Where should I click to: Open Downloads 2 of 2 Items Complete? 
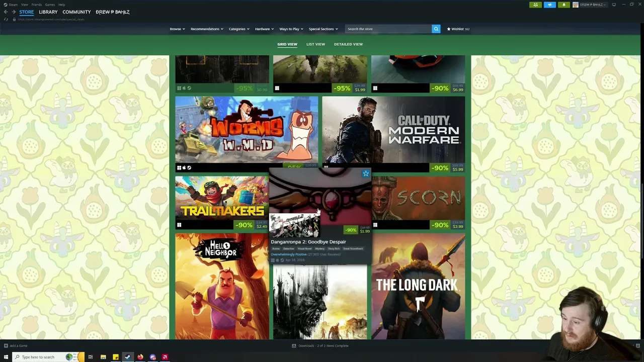[x=324, y=345]
